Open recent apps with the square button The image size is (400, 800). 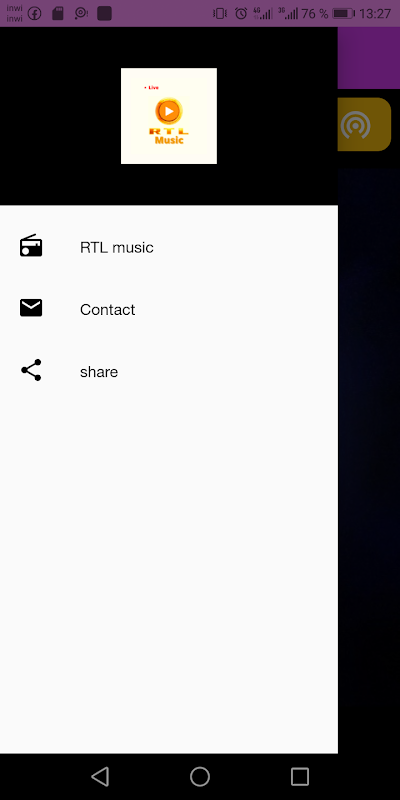click(300, 777)
